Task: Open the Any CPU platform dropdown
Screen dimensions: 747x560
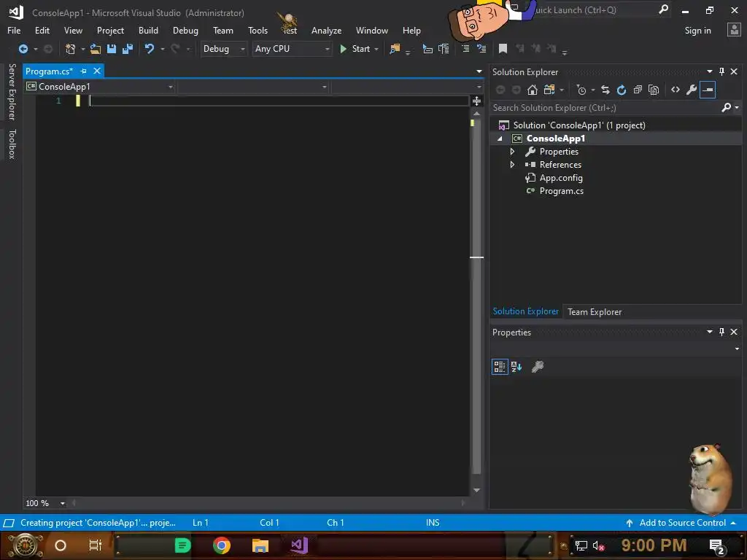Action: 292,49
